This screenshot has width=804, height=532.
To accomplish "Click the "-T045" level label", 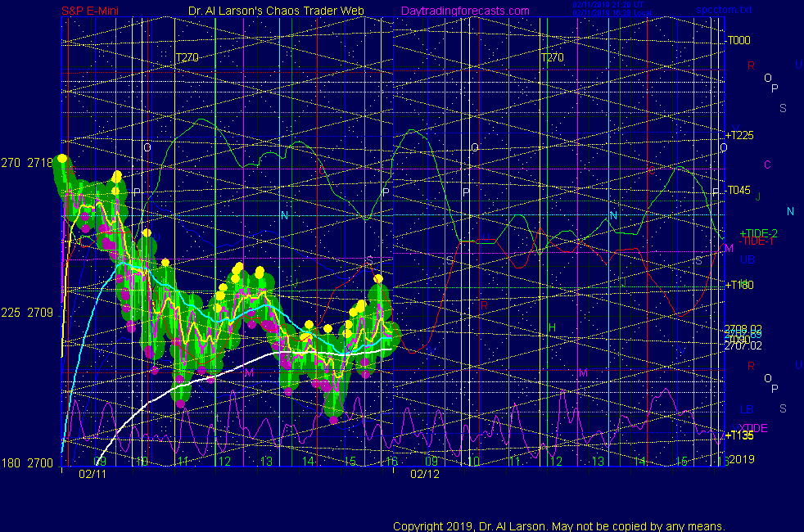I will tap(738, 190).
